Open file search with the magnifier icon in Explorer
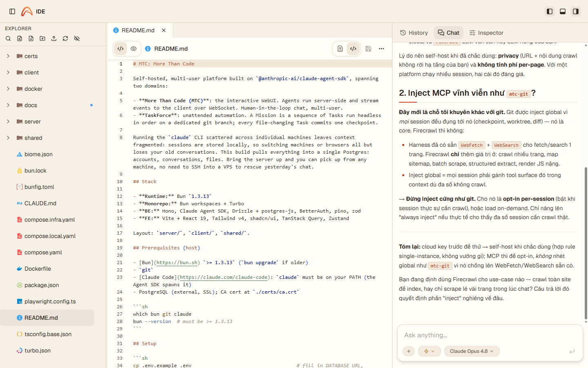 point(8,38)
